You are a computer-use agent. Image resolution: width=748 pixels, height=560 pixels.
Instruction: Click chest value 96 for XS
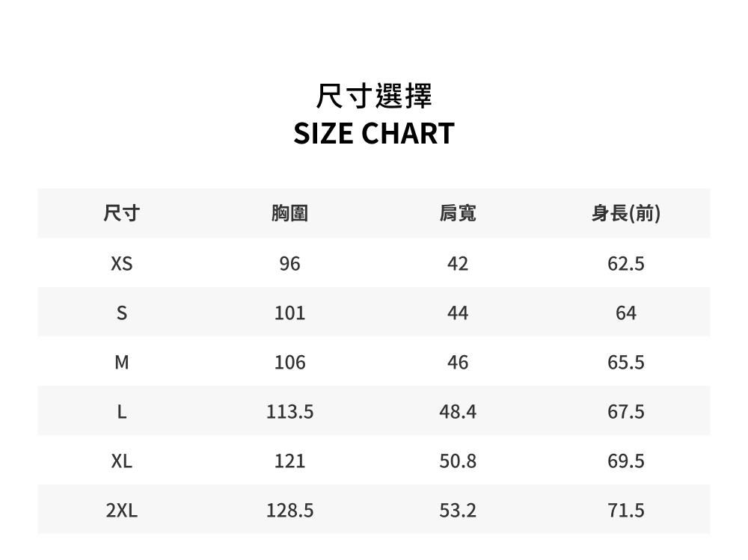pos(289,264)
